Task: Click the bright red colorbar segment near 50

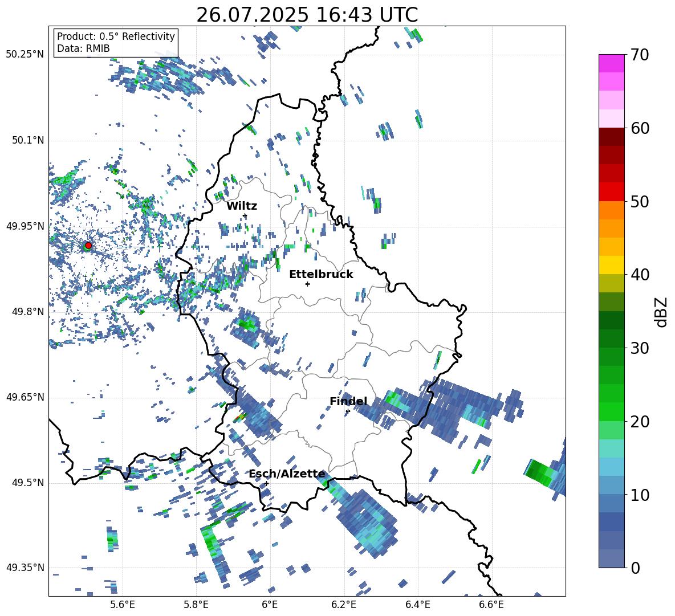Action: [611, 192]
